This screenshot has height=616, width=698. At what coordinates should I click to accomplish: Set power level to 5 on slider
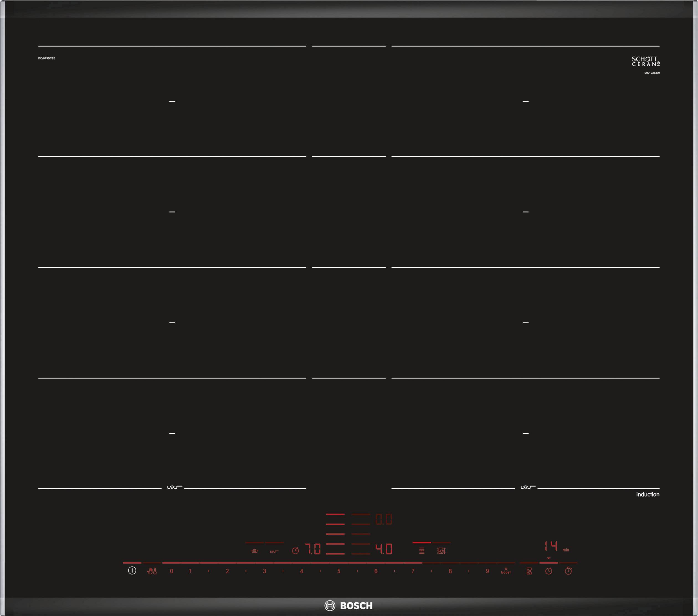tap(339, 571)
